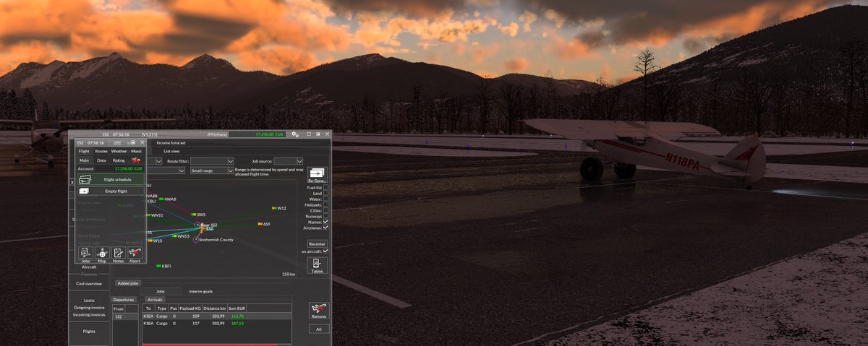The image size is (868, 346).
Task: Select KSEA cargo row with 109 payload
Action: 217,316
